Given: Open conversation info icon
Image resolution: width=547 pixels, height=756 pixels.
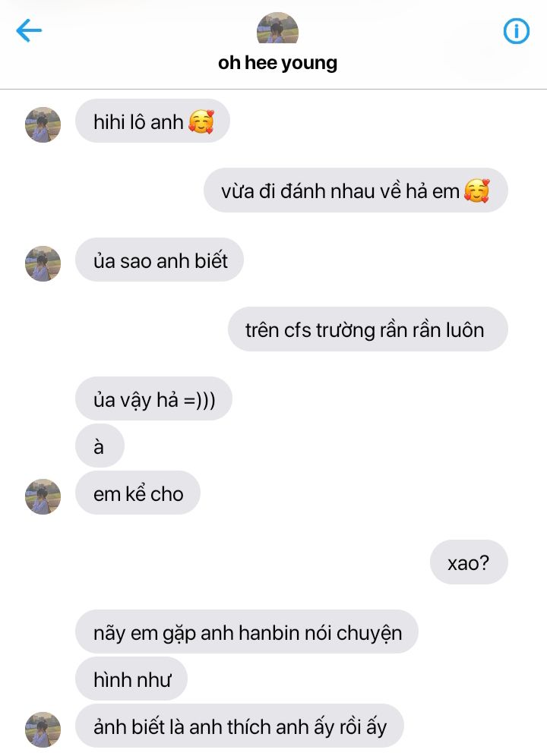Looking at the screenshot, I should pyautogui.click(x=516, y=31).
